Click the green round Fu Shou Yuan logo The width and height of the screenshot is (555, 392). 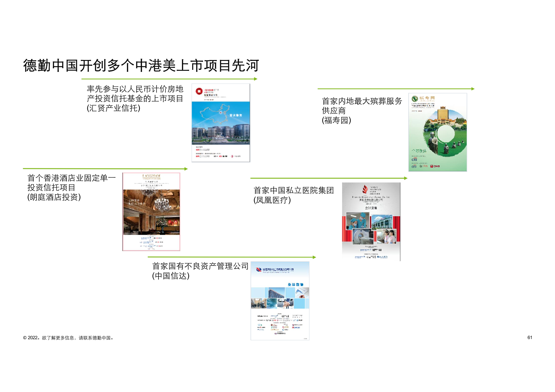click(x=415, y=98)
